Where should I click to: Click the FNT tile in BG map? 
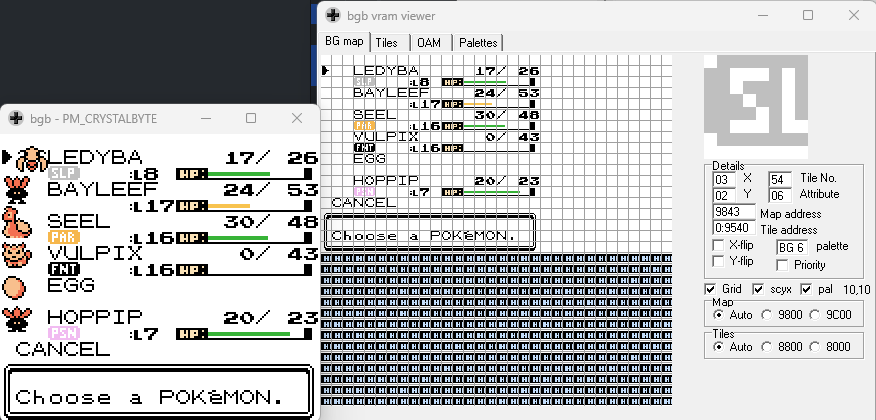(364, 147)
